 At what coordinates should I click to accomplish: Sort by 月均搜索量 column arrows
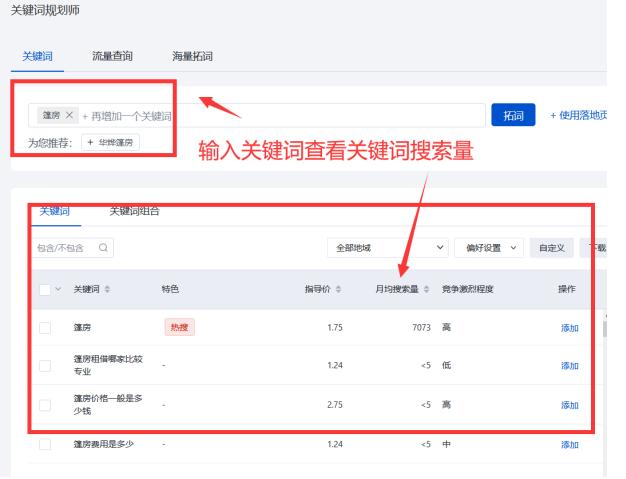coord(426,289)
